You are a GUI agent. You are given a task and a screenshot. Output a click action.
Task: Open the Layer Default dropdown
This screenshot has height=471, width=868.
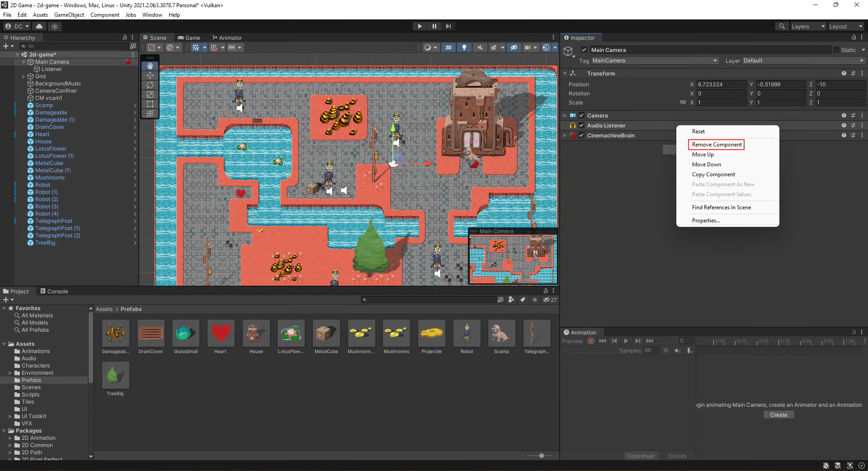pos(803,61)
